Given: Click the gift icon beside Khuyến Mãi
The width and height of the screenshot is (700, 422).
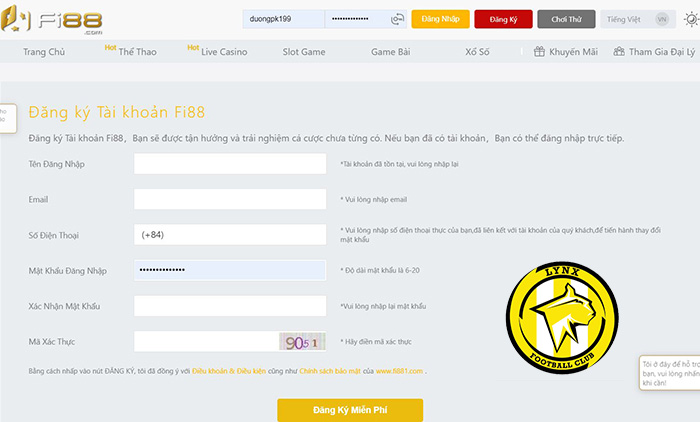Looking at the screenshot, I should (539, 52).
